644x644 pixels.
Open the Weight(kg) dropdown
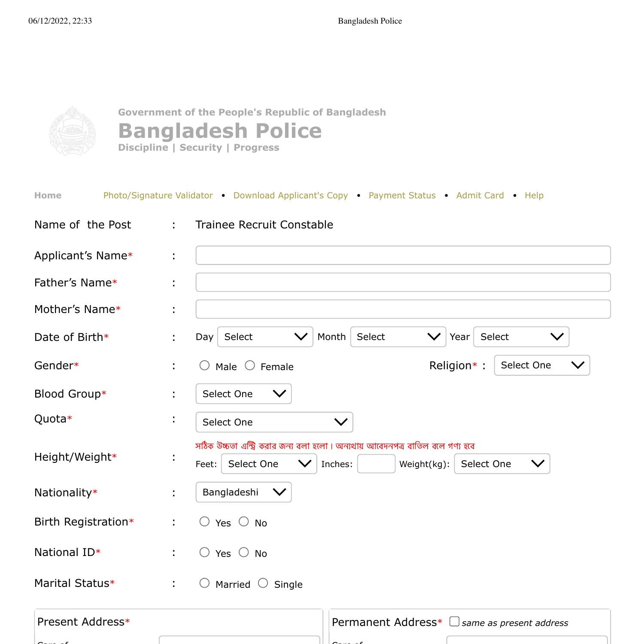[501, 464]
